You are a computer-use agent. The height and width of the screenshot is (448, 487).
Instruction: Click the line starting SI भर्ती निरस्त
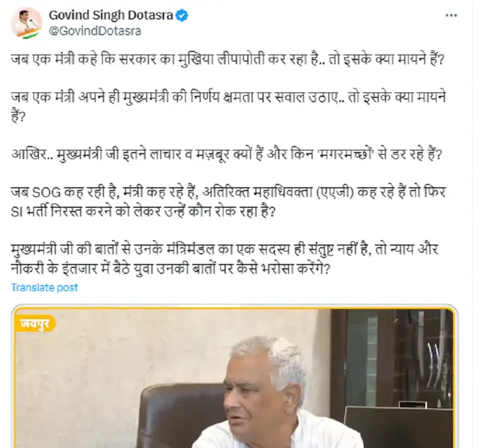[143, 211]
